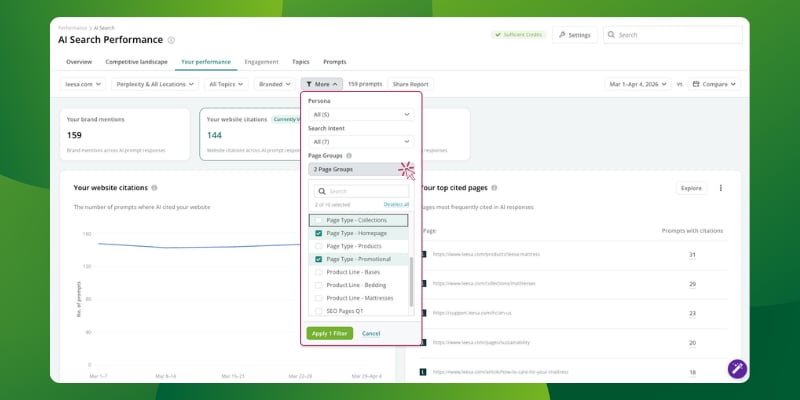Click Cancel in the filter popup

[371, 334]
